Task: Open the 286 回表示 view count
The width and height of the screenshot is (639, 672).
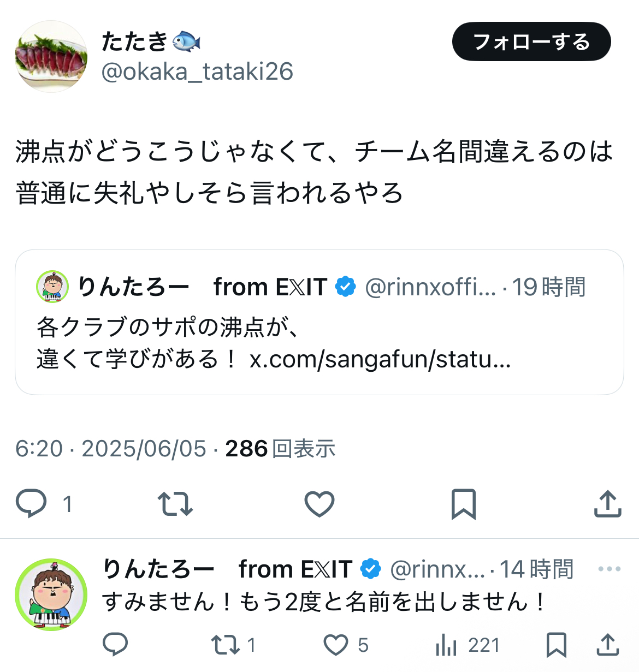Action: pos(280,449)
